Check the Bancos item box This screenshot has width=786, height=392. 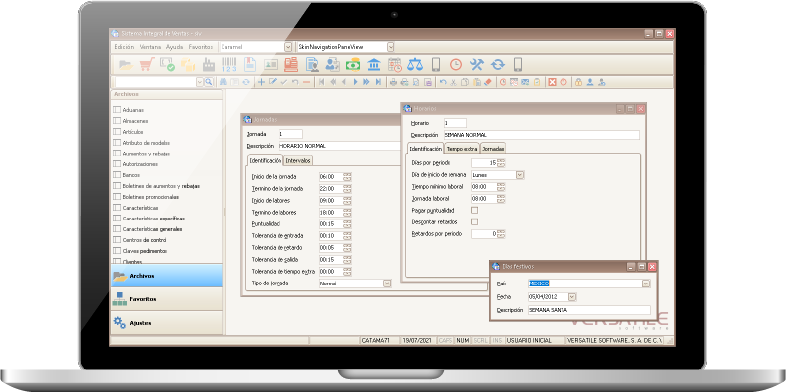point(117,175)
